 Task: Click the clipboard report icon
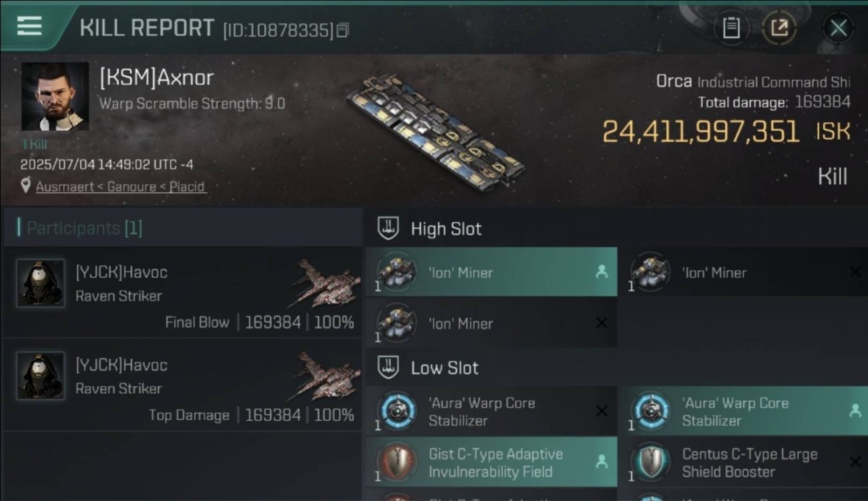coord(731,28)
